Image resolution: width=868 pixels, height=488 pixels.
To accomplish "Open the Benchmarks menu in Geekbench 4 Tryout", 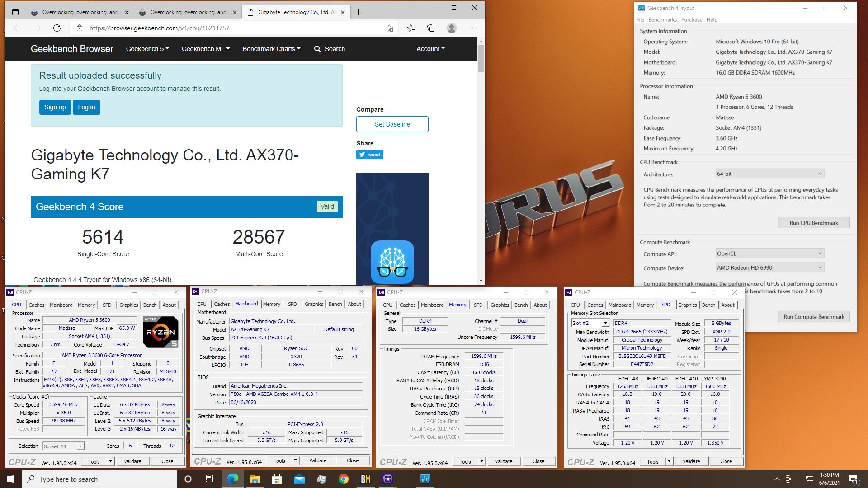I will (x=662, y=20).
